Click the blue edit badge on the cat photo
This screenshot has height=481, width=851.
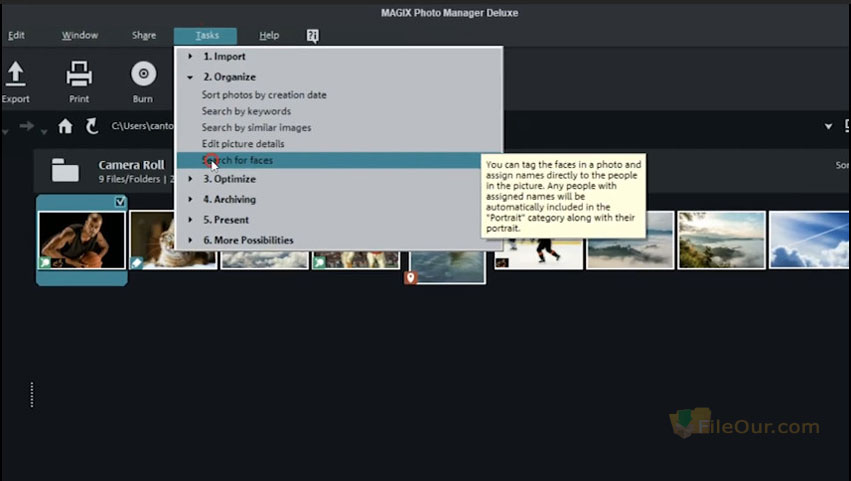[136, 263]
